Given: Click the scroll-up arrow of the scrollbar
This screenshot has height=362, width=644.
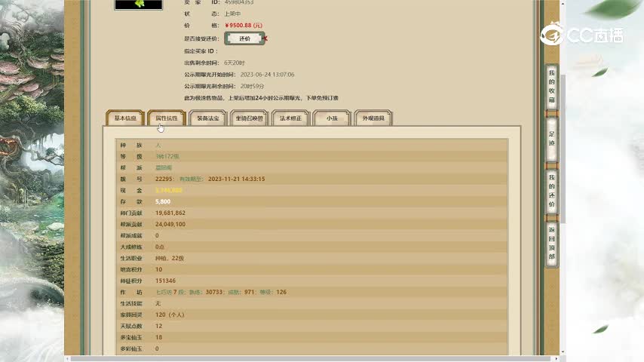Looking at the screenshot, I should (563, 3).
